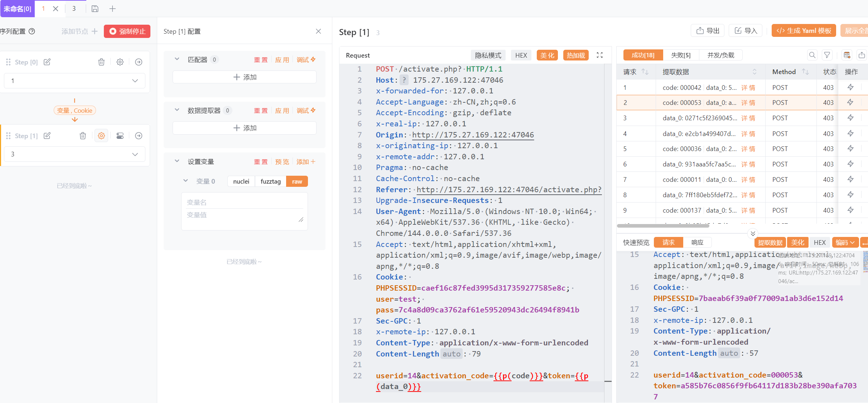Add a new tab with plus icon

[x=112, y=9]
